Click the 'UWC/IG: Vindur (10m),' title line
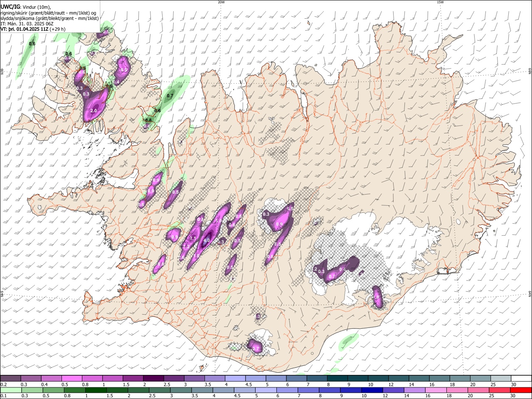Image resolution: width=532 pixels, height=399 pixels. click(26, 7)
